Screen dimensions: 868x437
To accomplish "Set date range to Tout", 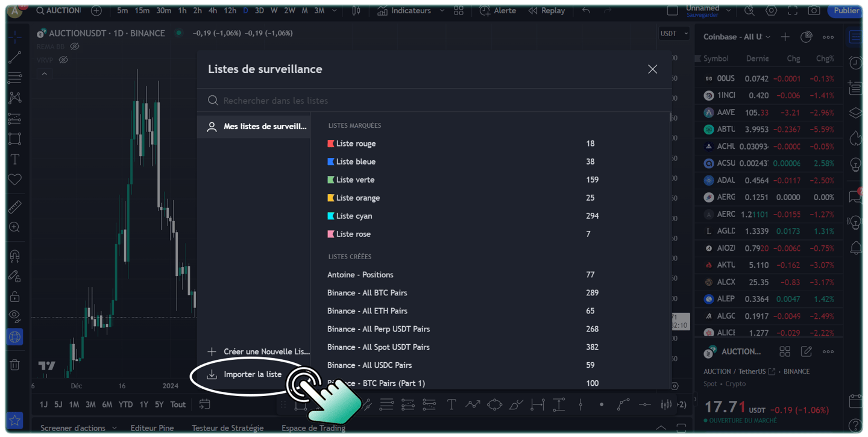I will 178,404.
